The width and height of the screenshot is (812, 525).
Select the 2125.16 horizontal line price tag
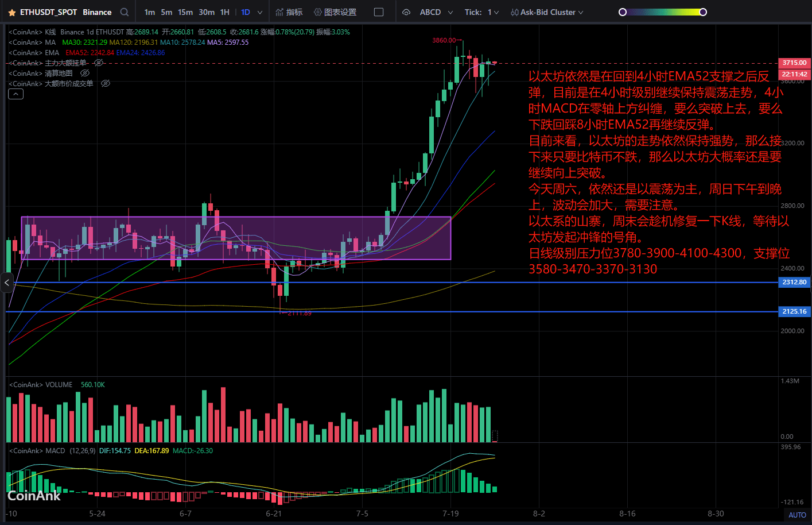tap(794, 311)
